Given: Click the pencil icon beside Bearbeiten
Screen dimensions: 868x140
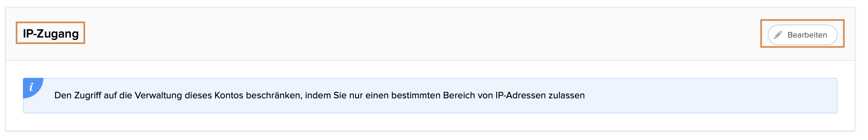Looking at the screenshot, I should point(778,35).
